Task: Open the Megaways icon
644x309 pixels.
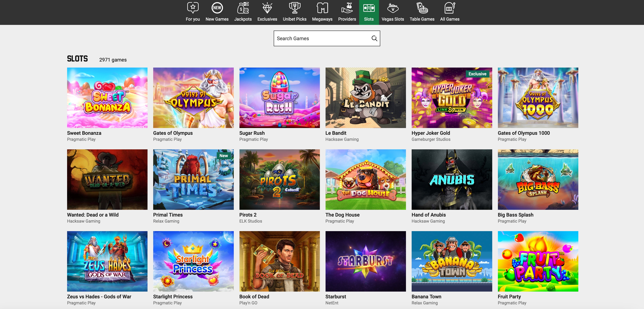Action: coord(322,8)
